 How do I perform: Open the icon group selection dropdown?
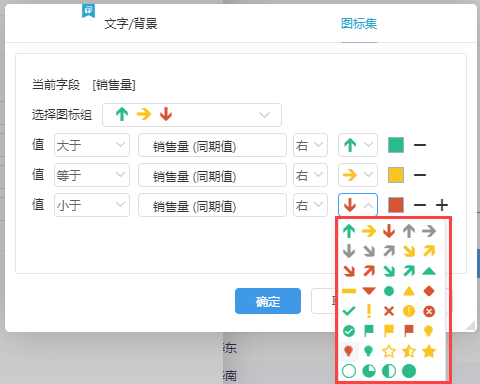(x=192, y=115)
